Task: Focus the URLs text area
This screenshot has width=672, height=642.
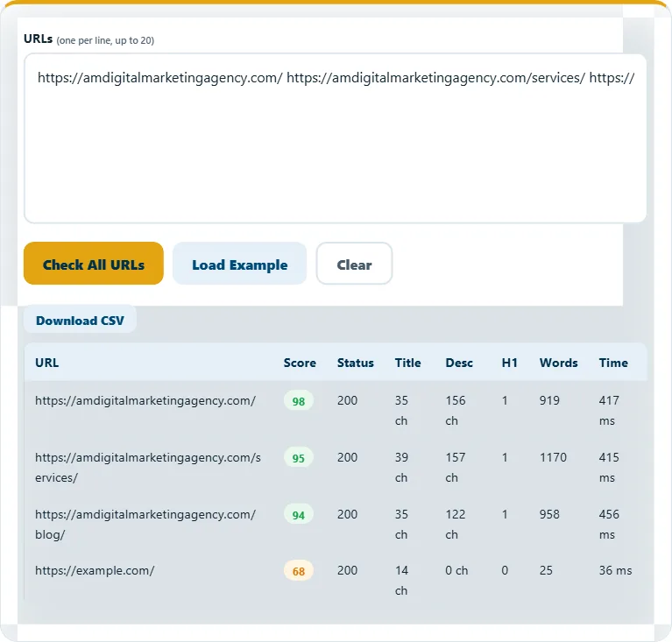Action: (x=336, y=138)
